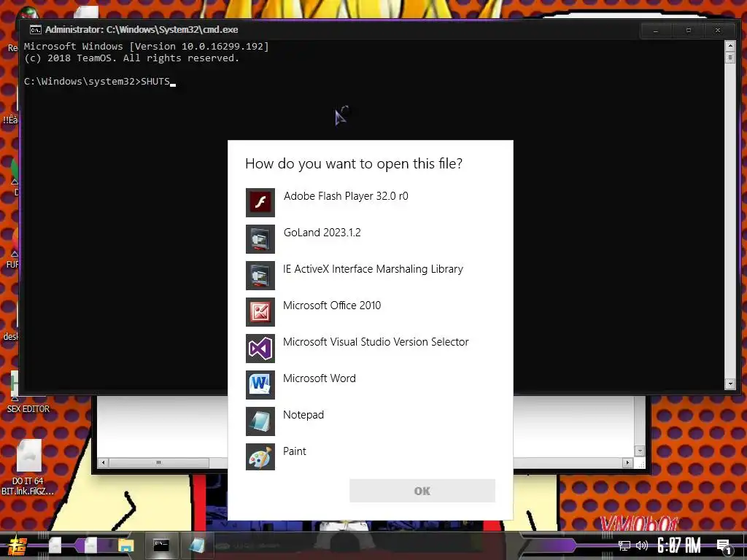Select the Adobe Flash Player icon
This screenshot has height=560, width=747.
(x=260, y=203)
